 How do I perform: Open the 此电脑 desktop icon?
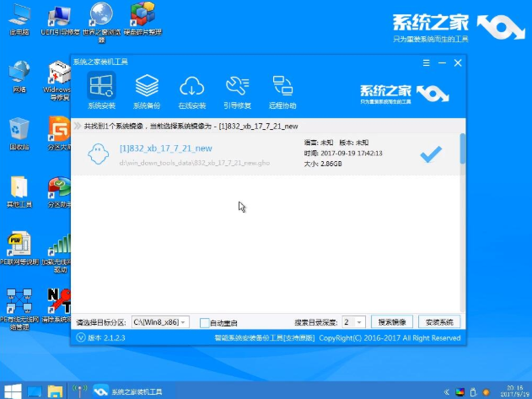(x=18, y=19)
